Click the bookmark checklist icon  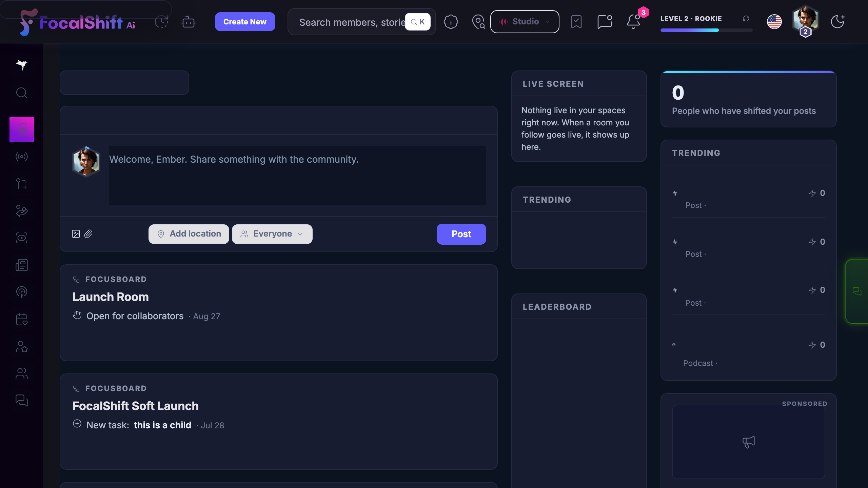576,22
